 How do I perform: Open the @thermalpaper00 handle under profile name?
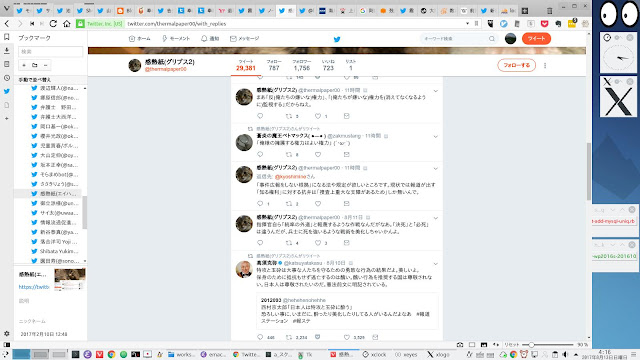point(165,69)
